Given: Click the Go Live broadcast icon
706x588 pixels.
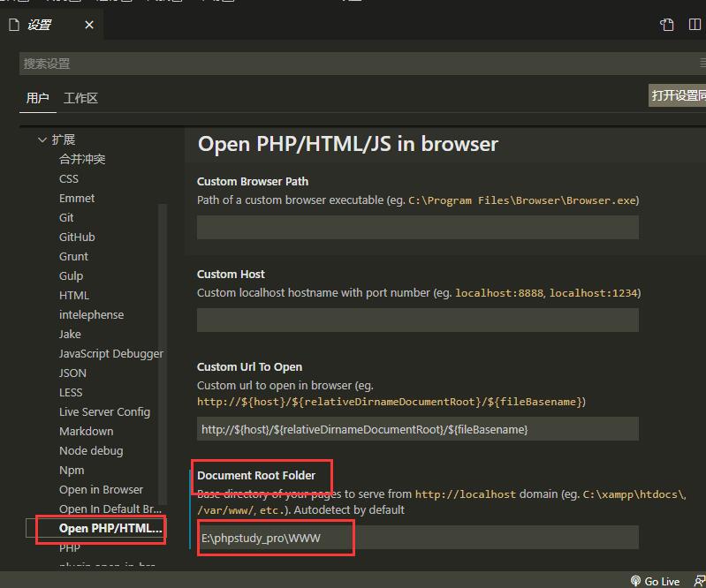Looking at the screenshot, I should click(x=636, y=581).
